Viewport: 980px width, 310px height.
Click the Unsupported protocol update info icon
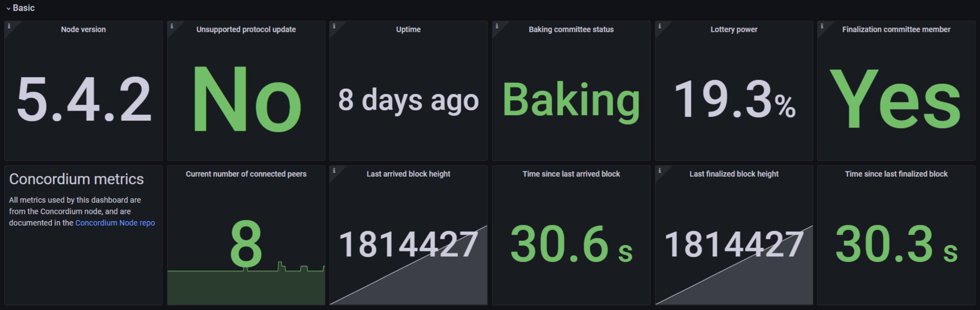172,26
